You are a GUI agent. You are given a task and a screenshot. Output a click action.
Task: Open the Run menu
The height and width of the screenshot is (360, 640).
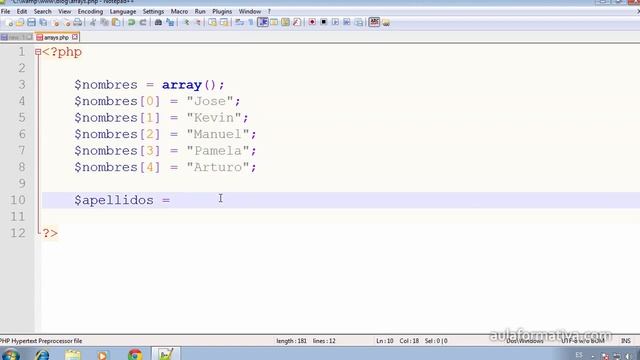(x=200, y=11)
